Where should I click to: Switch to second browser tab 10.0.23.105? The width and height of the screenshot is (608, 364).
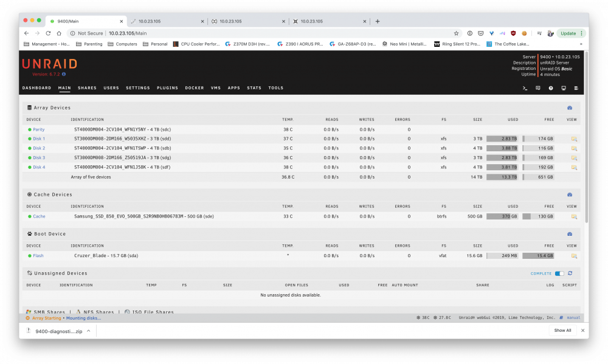[167, 21]
